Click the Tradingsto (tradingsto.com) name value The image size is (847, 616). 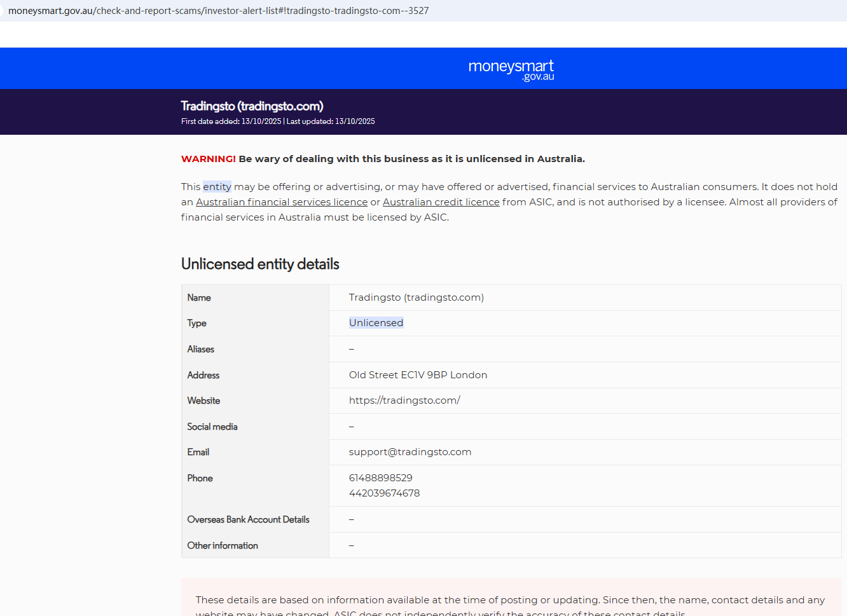pyautogui.click(x=417, y=298)
